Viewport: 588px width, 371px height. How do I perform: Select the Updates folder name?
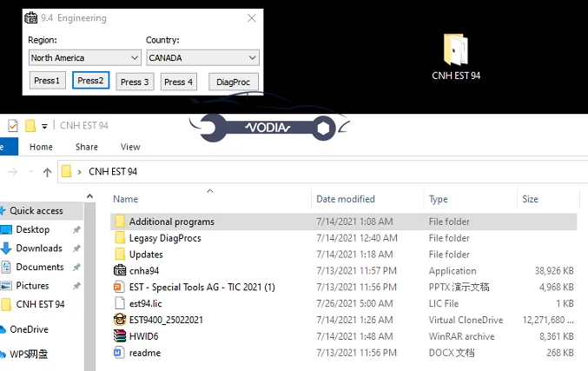[146, 255]
